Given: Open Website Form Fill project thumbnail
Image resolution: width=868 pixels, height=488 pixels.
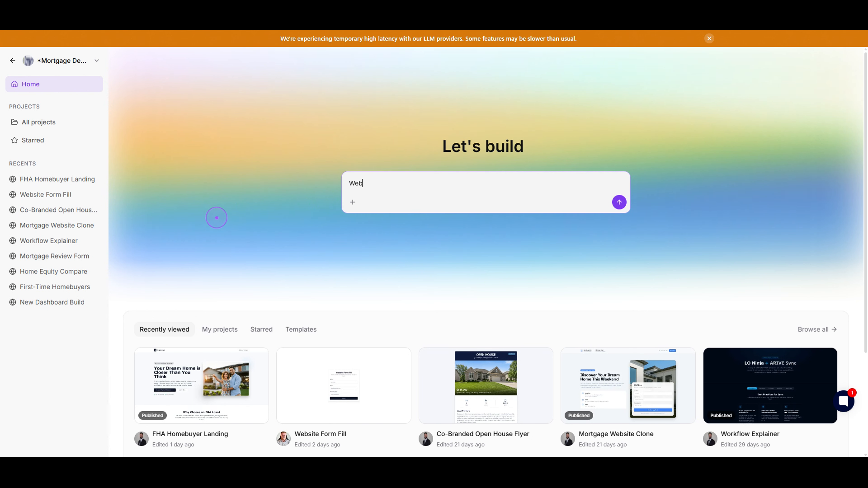Looking at the screenshot, I should pos(344,385).
